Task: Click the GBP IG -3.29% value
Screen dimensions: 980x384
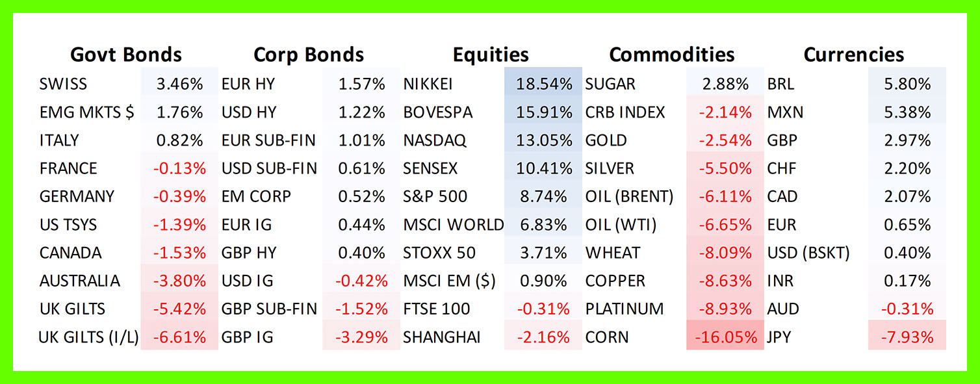Action: point(361,337)
